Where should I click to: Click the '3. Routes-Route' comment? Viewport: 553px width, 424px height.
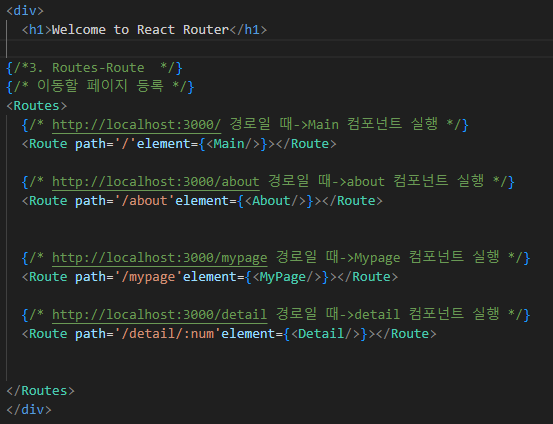pyautogui.click(x=94, y=68)
